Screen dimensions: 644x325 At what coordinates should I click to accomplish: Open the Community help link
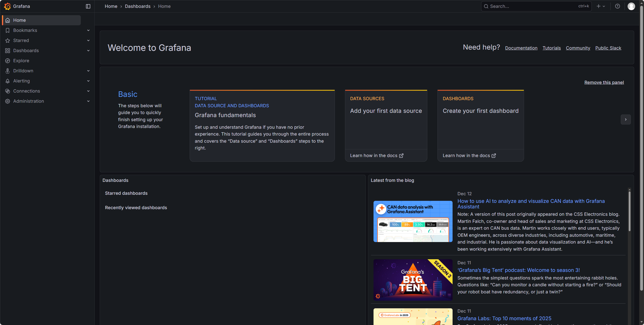click(x=578, y=48)
